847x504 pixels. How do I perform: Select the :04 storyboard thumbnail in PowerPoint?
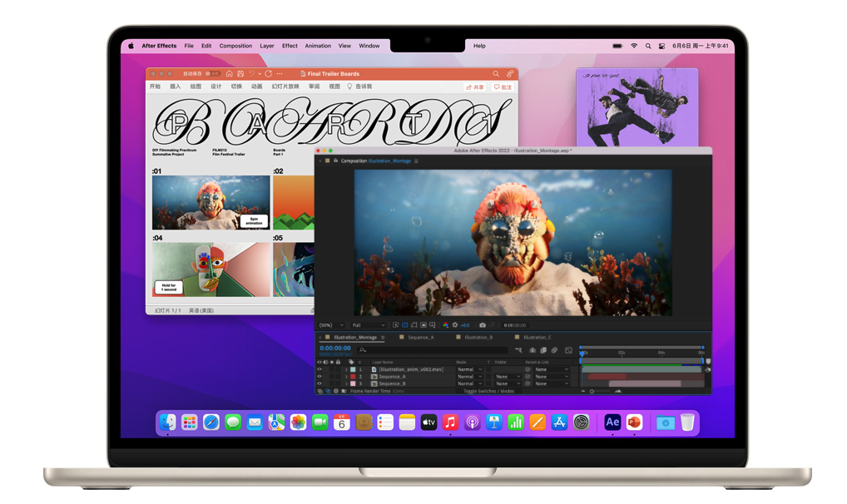coord(211,269)
